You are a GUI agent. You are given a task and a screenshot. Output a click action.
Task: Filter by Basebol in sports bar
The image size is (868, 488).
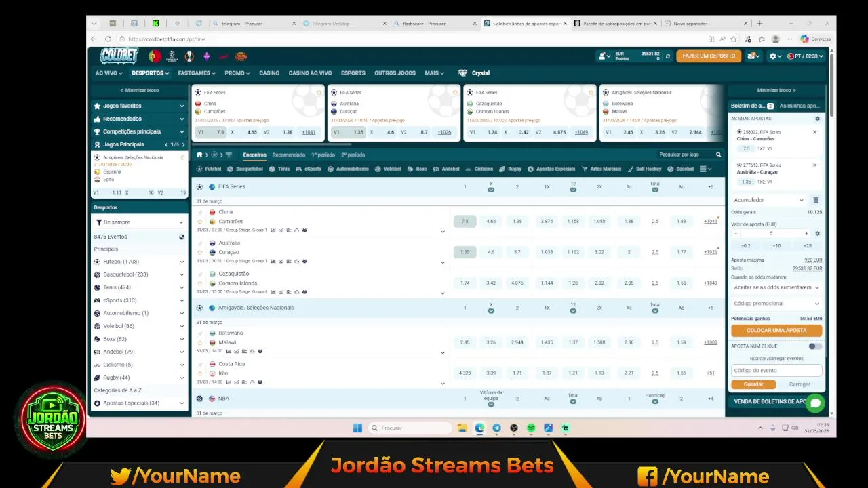(x=682, y=169)
